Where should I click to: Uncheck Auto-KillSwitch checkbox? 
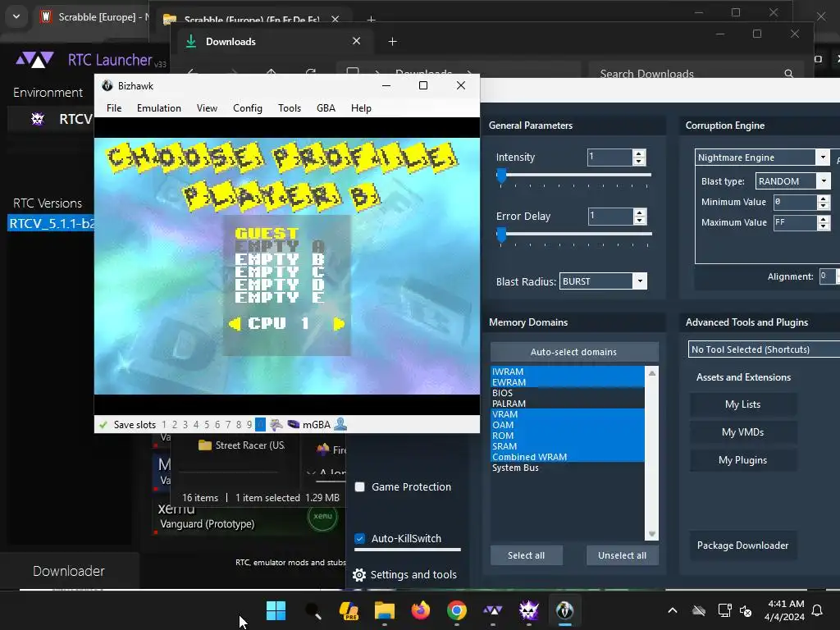(x=360, y=538)
